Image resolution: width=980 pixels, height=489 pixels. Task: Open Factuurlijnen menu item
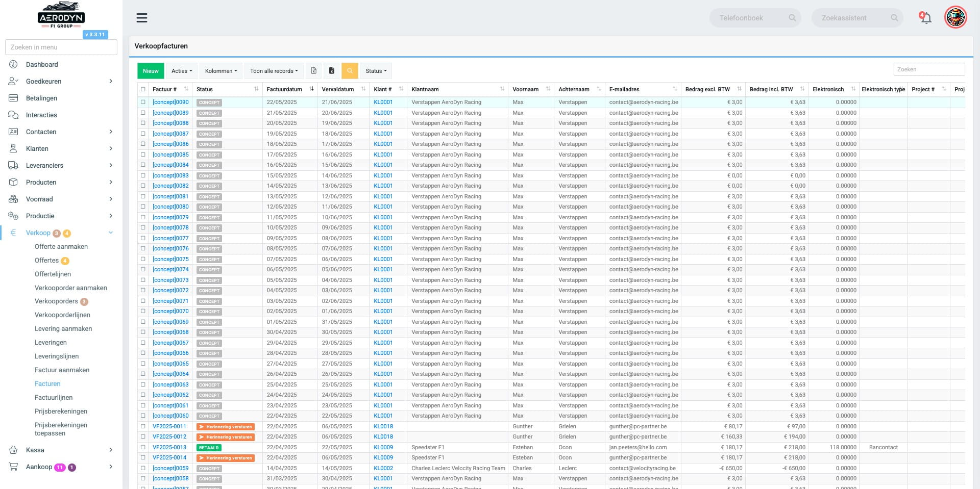(x=54, y=398)
